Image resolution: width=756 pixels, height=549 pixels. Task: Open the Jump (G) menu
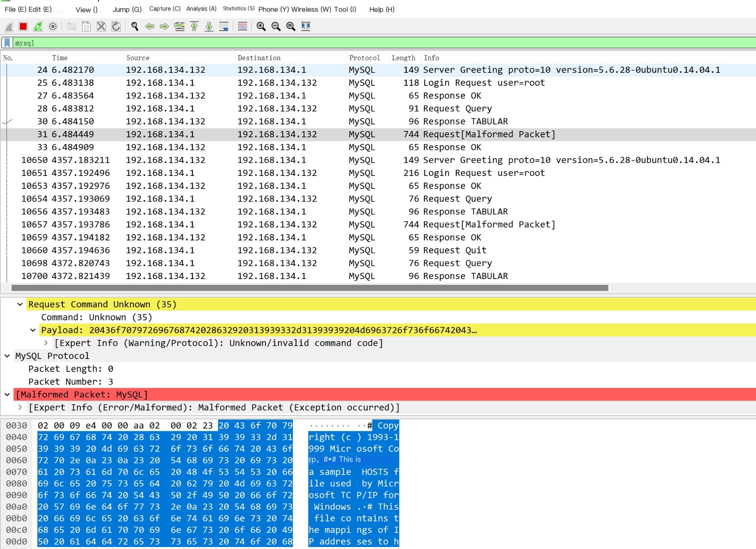(127, 9)
